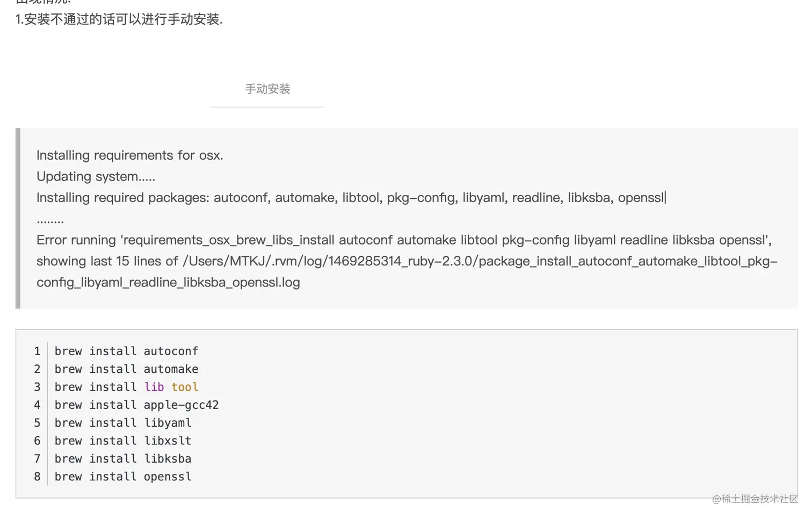Click code line "brew install apple-gcc42"
The image size is (812, 518).
pos(136,405)
